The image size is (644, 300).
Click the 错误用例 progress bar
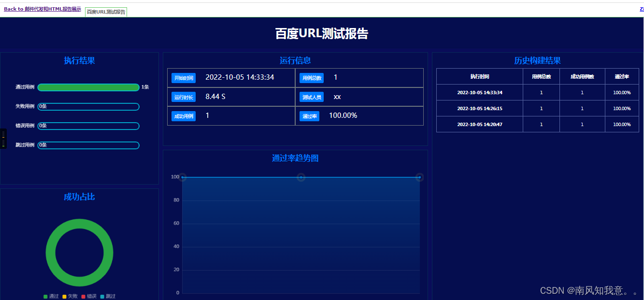pyautogui.click(x=88, y=126)
